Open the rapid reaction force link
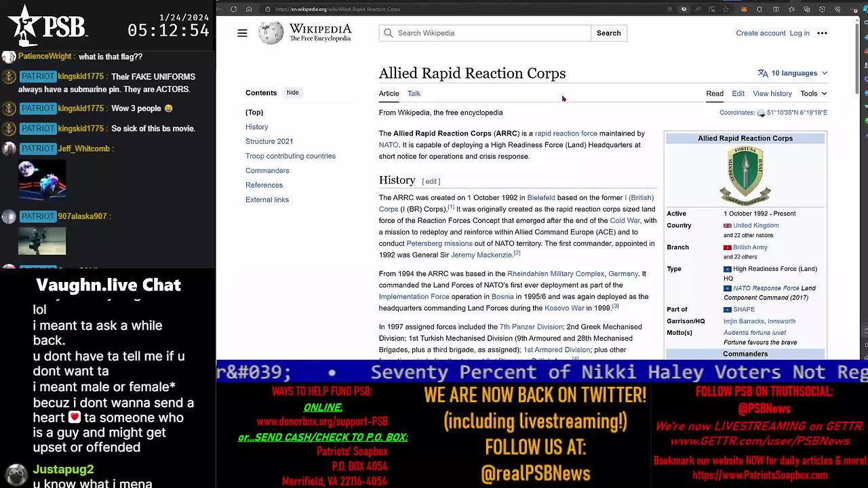The width and height of the screenshot is (868, 488). (566, 134)
